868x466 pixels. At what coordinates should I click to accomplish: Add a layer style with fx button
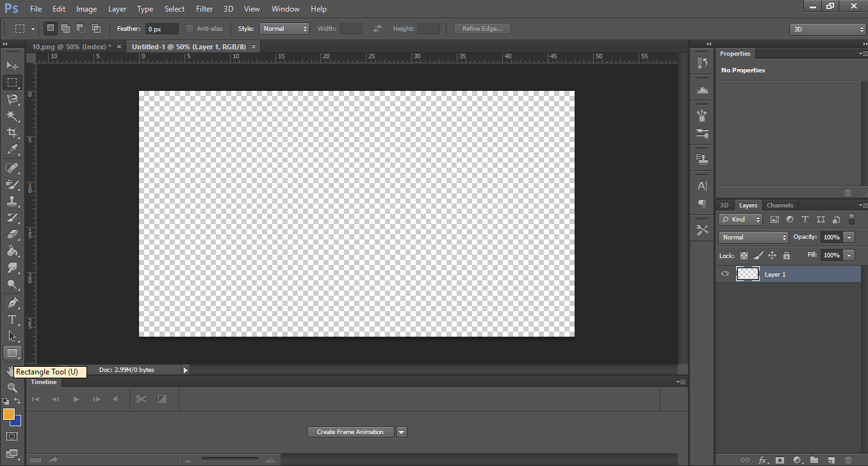pos(763,460)
